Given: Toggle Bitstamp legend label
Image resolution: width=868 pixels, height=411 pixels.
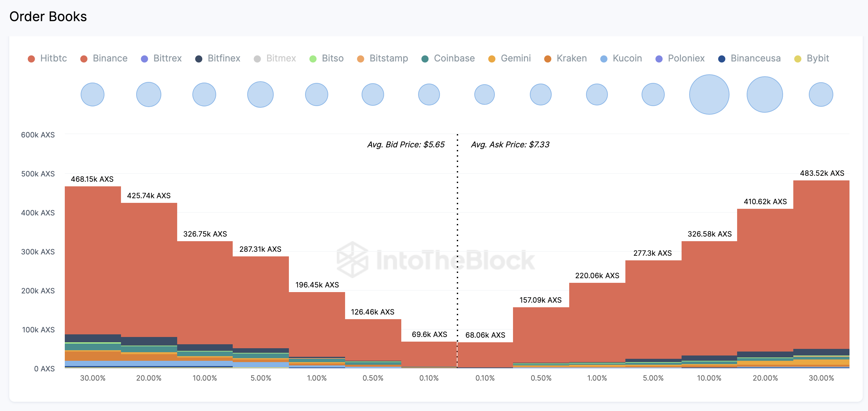Looking at the screenshot, I should click(x=388, y=58).
